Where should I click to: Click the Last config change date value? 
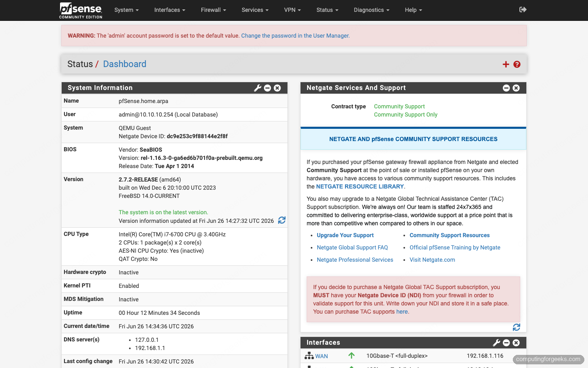click(x=156, y=361)
